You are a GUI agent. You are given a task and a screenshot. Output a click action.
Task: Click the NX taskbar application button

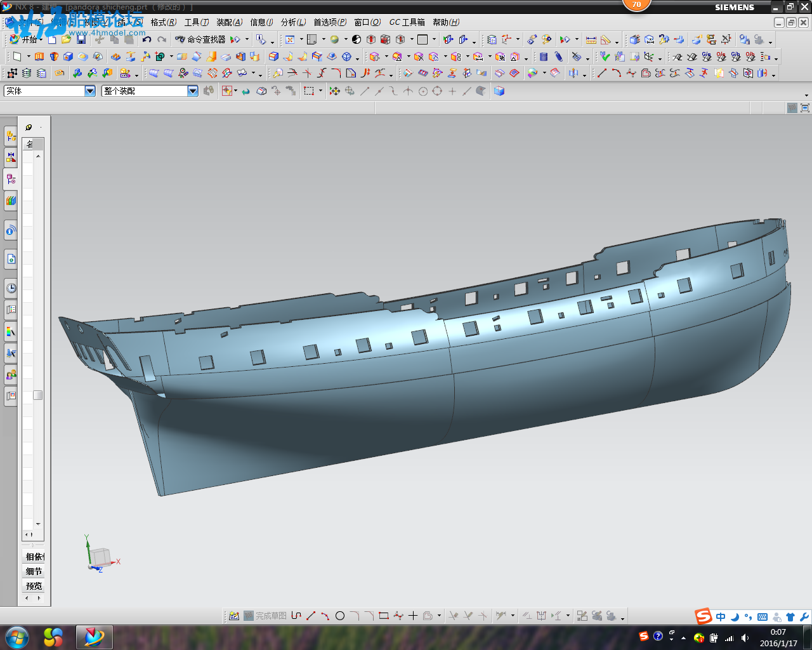[94, 637]
